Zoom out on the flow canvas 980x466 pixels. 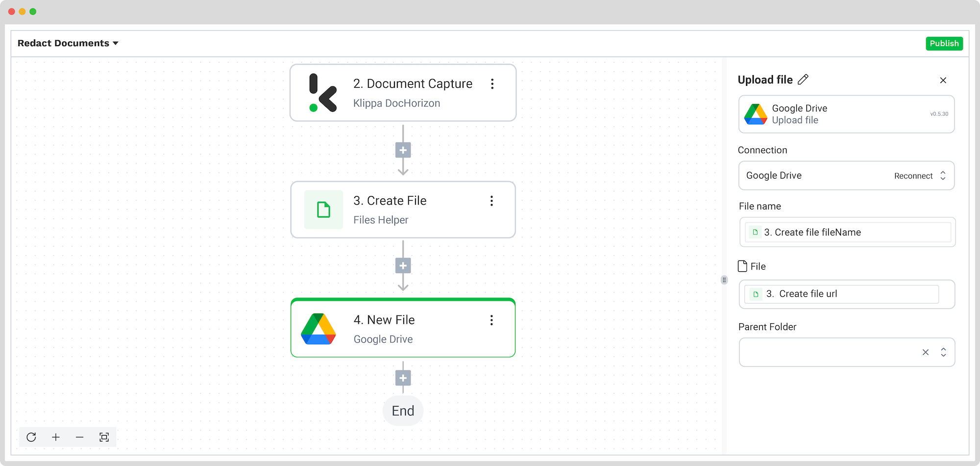[x=80, y=437]
